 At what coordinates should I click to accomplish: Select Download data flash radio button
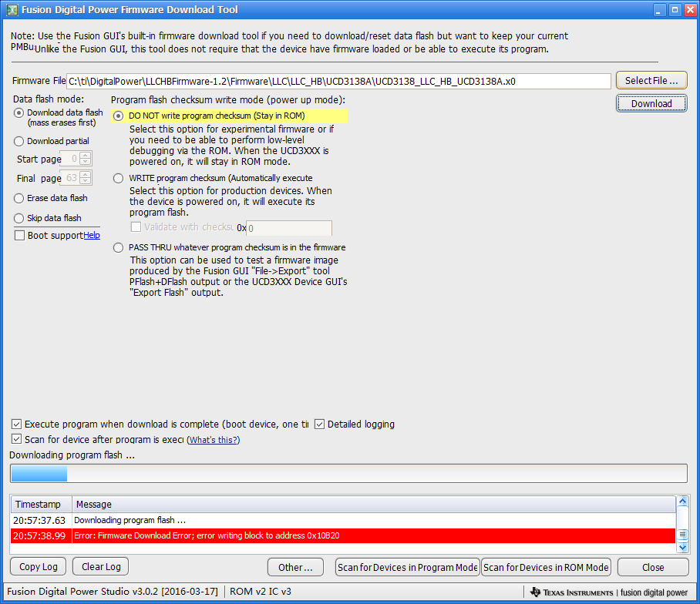(x=19, y=112)
